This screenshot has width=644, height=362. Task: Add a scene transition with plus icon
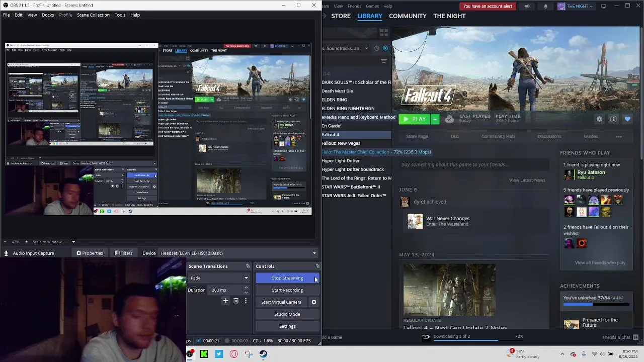(225, 301)
